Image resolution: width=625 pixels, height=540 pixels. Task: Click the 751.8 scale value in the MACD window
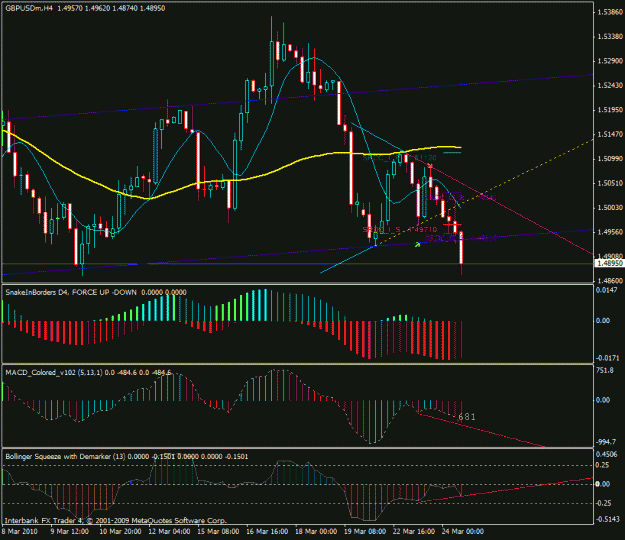pos(605,370)
